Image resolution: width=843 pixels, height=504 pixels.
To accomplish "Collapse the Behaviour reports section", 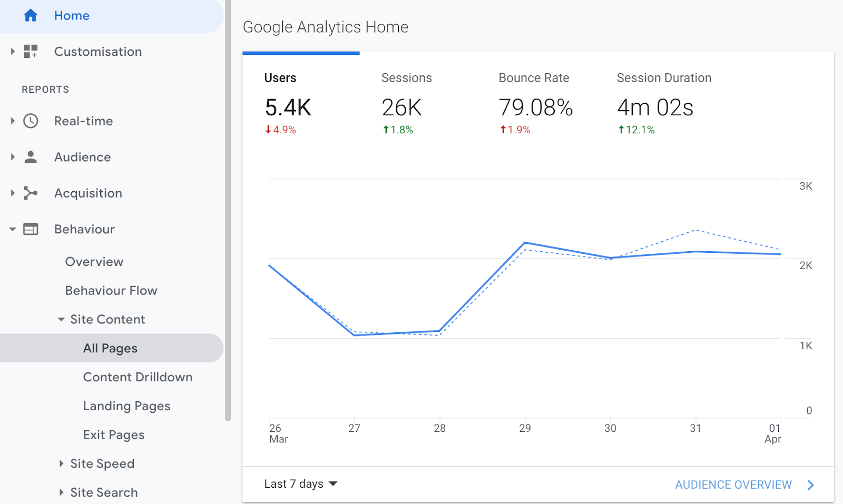I will pyautogui.click(x=13, y=230).
